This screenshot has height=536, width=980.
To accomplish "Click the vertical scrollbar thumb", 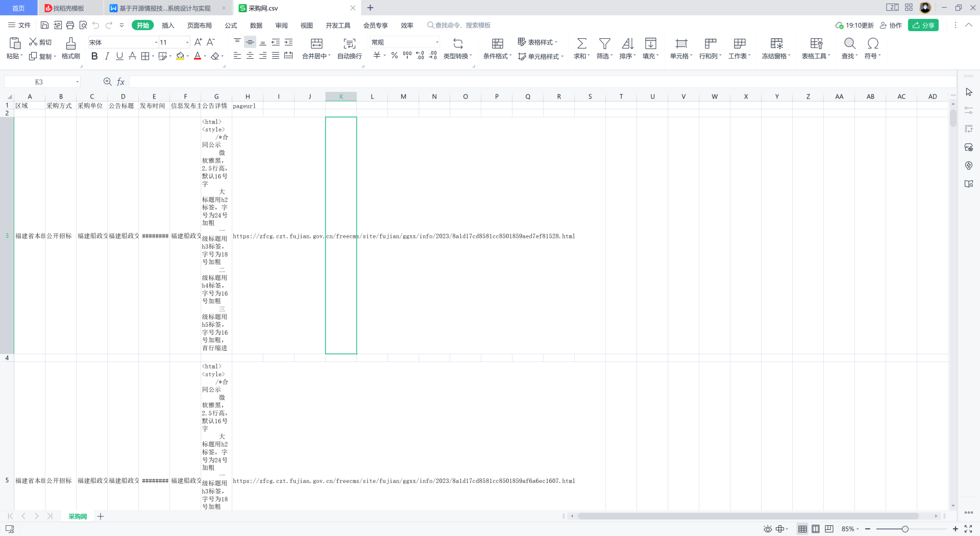I will point(953,117).
